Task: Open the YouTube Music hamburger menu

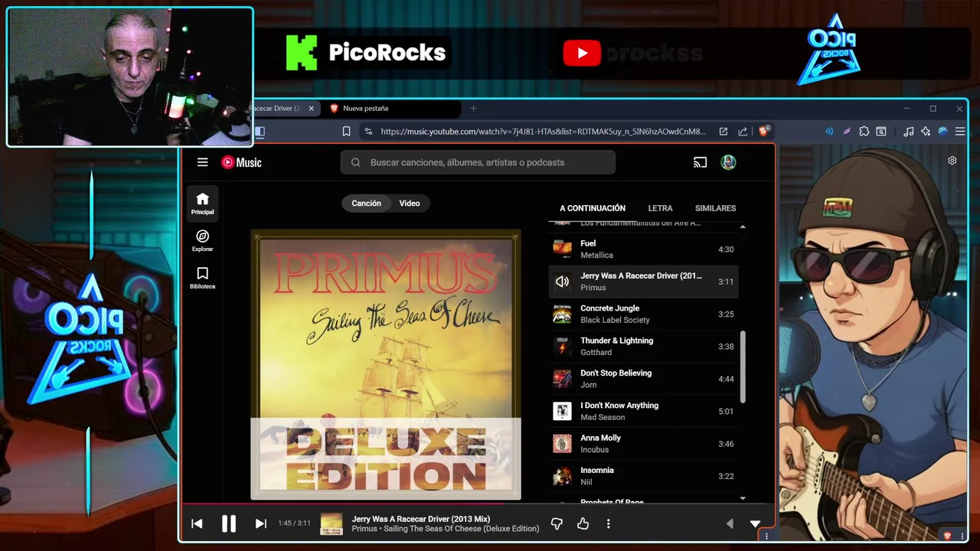Action: click(x=202, y=162)
